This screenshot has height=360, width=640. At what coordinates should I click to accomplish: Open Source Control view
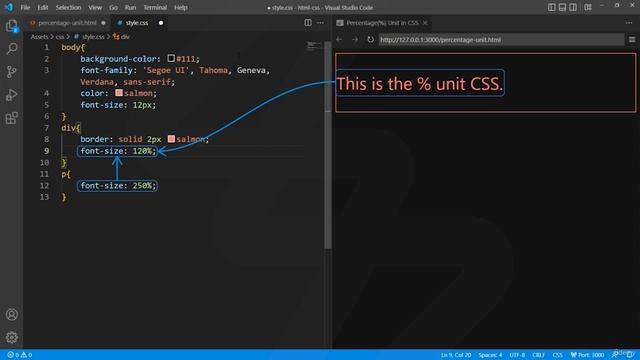pos(12,72)
